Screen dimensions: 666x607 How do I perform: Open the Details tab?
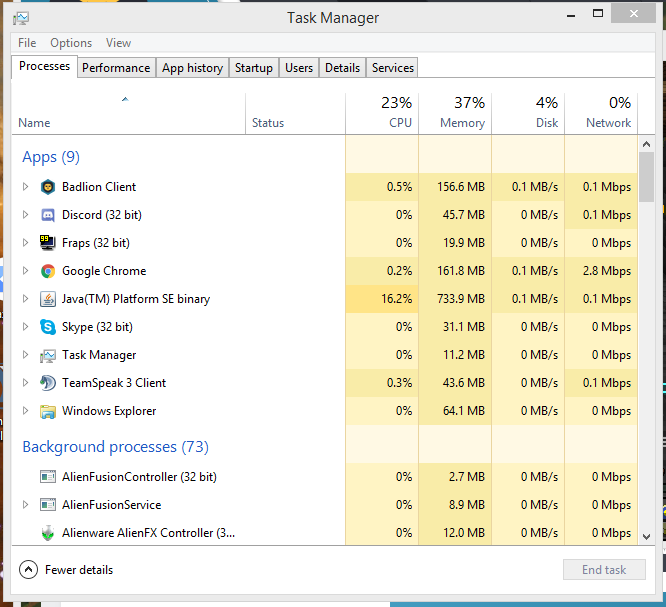342,68
